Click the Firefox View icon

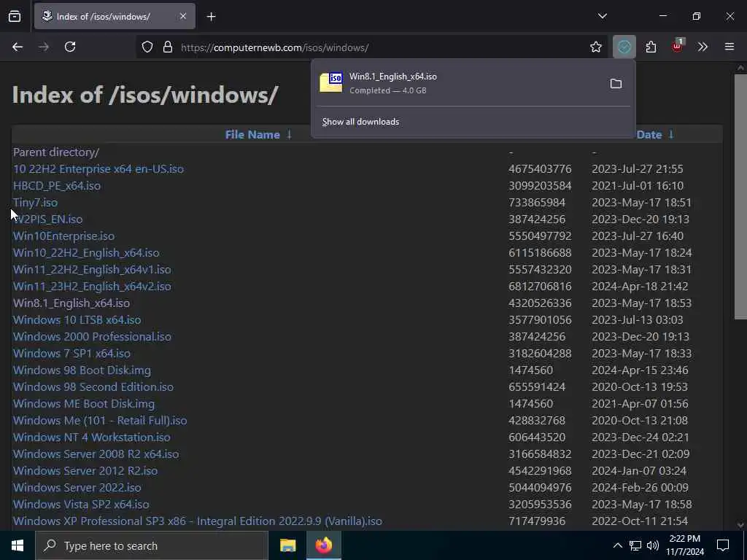point(15,16)
